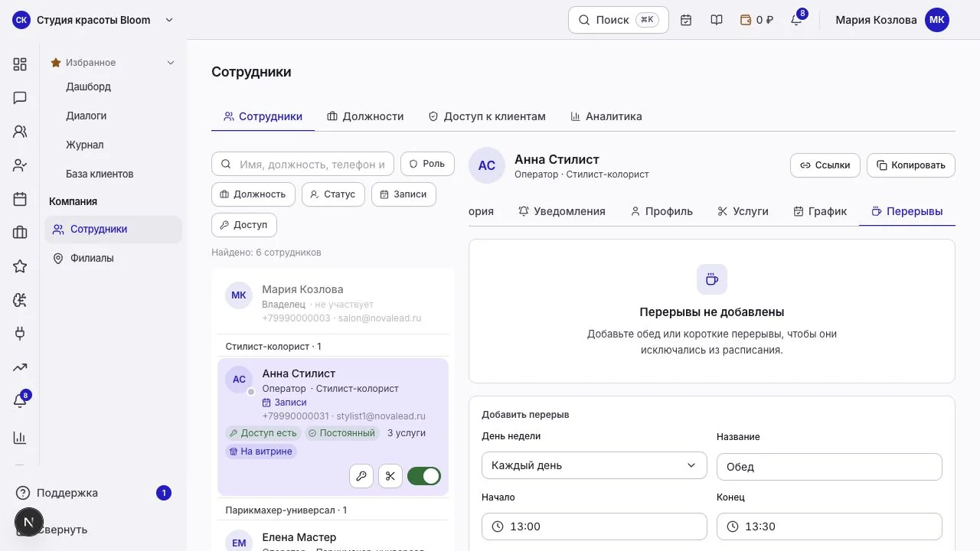Go to Дашборд in favorites
The height and width of the screenshot is (551, 980).
[88, 86]
